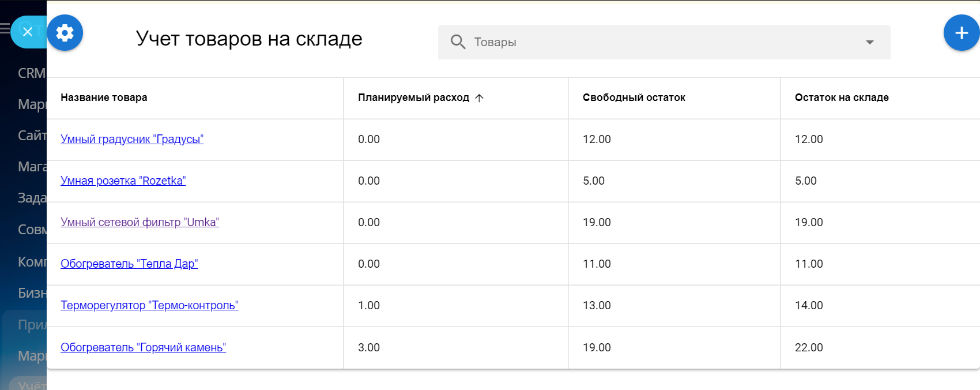The width and height of the screenshot is (980, 390).
Task: Expand the Товары dropdown arrow
Action: click(x=869, y=42)
